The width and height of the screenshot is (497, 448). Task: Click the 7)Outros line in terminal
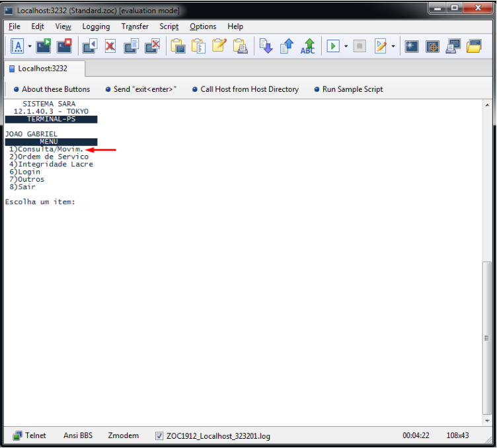26,179
